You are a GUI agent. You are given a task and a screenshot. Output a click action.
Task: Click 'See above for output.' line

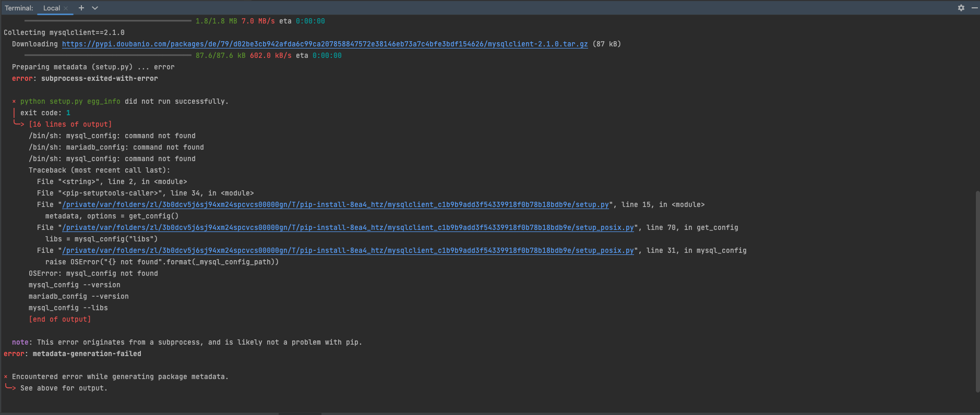pos(64,388)
